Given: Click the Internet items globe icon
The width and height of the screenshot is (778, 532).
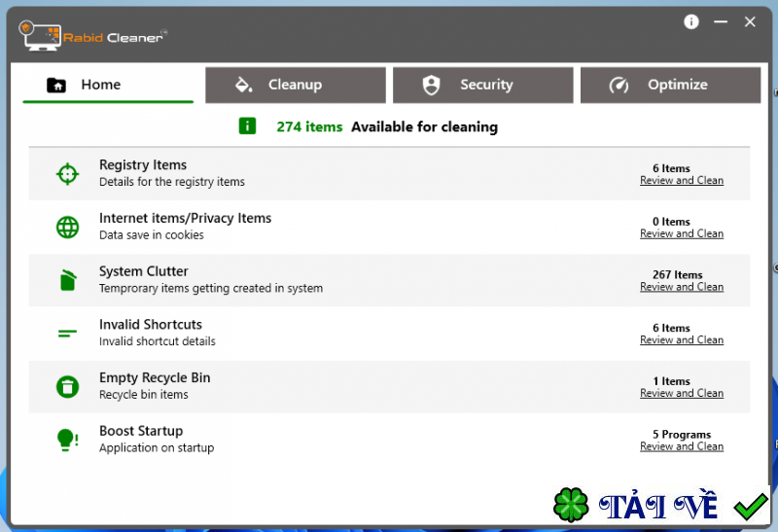Looking at the screenshot, I should click(x=67, y=227).
